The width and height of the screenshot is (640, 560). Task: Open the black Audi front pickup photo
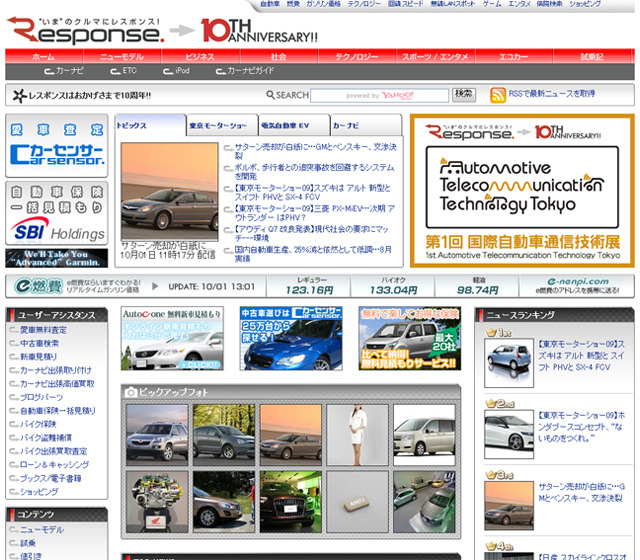coord(291,502)
